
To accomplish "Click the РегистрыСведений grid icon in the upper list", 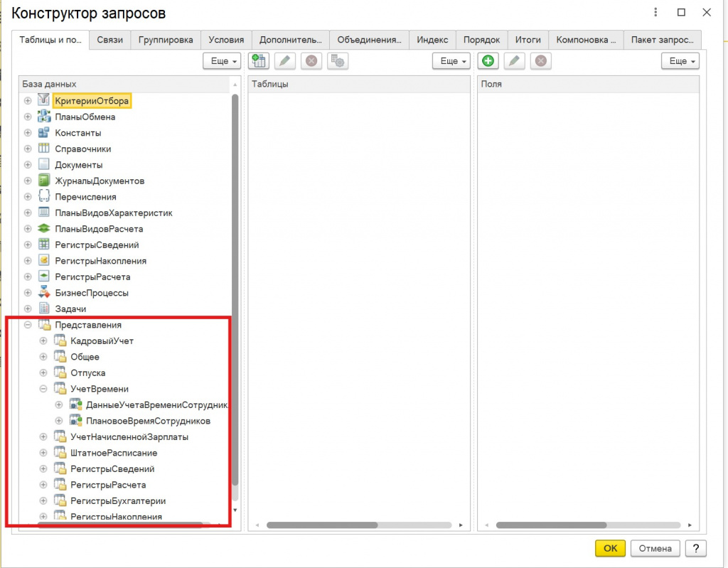I will [x=43, y=245].
